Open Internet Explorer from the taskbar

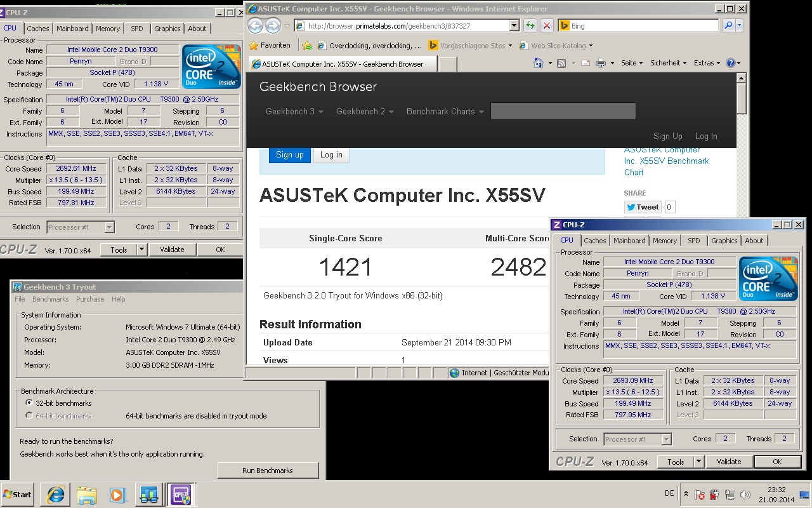pyautogui.click(x=55, y=495)
